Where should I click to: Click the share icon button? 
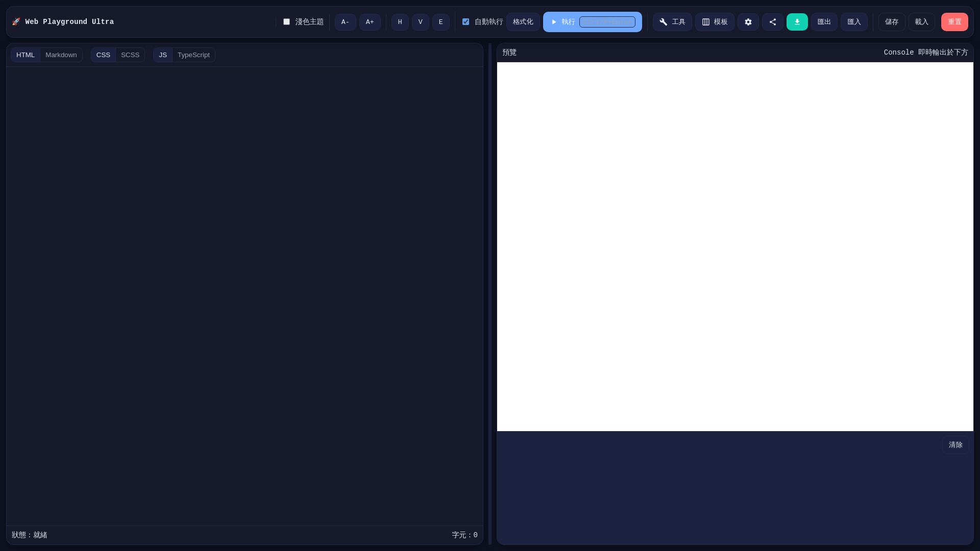coord(773,22)
